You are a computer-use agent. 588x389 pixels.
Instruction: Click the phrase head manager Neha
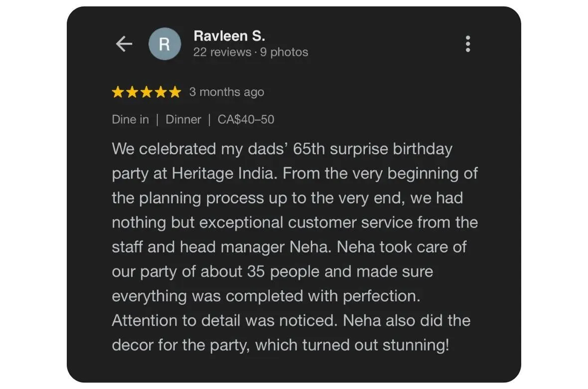pyautogui.click(x=255, y=247)
